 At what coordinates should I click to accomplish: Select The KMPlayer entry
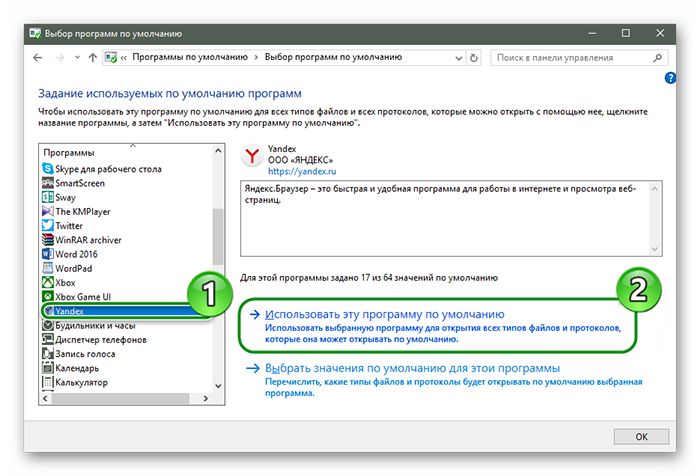click(x=83, y=212)
